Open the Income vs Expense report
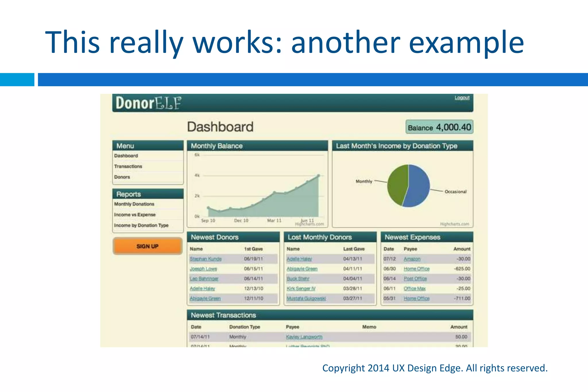Viewport: 588px width, 392px height. pos(135,215)
